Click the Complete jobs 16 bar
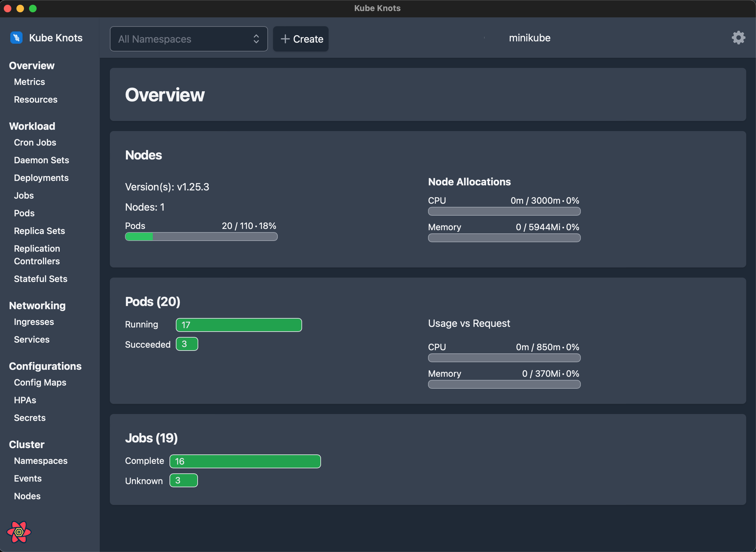This screenshot has width=756, height=552. (x=245, y=461)
